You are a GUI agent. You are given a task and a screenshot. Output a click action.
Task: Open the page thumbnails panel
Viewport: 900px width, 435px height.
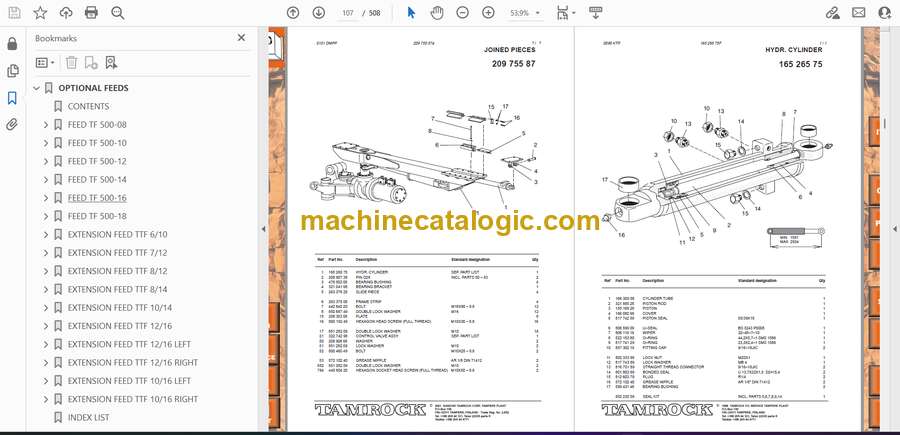(12, 71)
